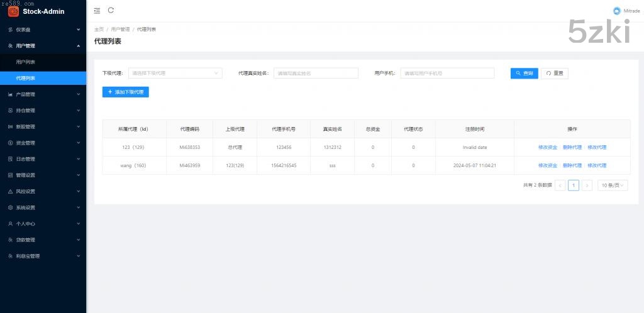The height and width of the screenshot is (313, 644).
Task: Click page number 1 in pagination
Action: (x=573, y=185)
